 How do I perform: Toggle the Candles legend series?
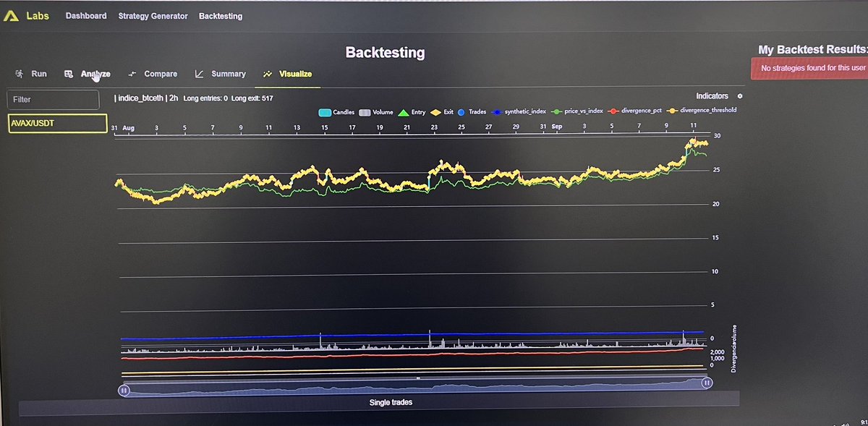tap(336, 112)
